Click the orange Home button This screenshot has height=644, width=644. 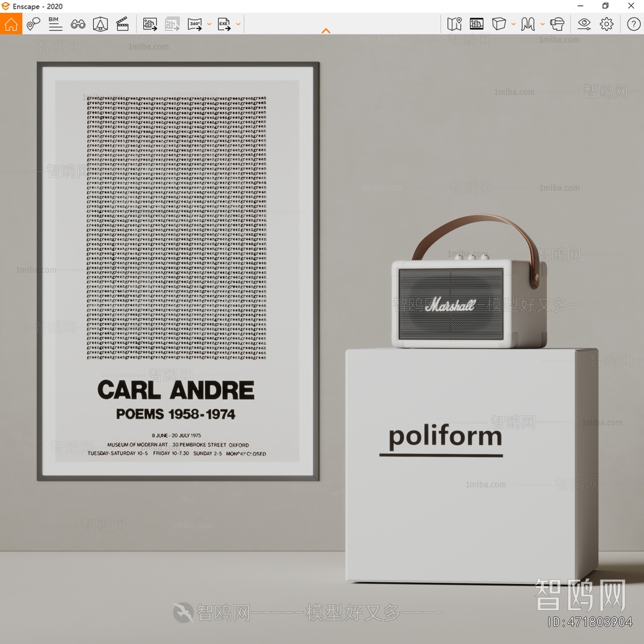pyautogui.click(x=11, y=24)
